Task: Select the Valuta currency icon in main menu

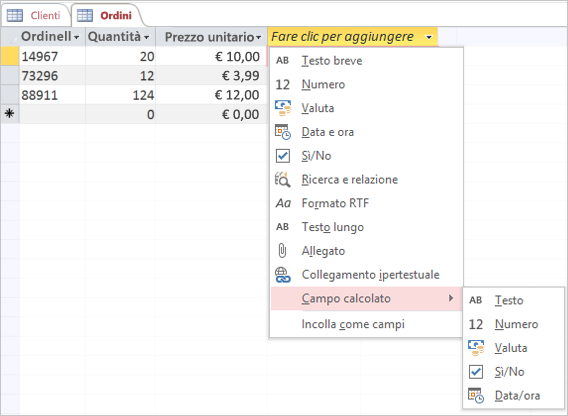Action: tap(283, 108)
